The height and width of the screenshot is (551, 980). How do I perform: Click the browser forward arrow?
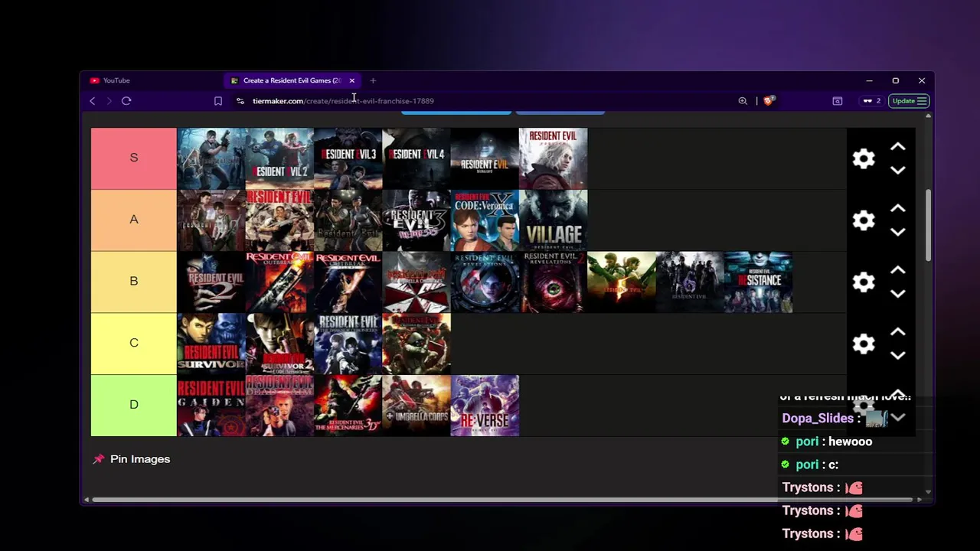(109, 101)
